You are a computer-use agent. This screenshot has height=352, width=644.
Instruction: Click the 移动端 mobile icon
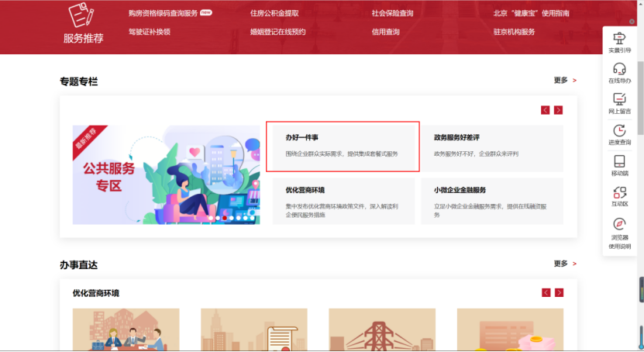point(619,161)
